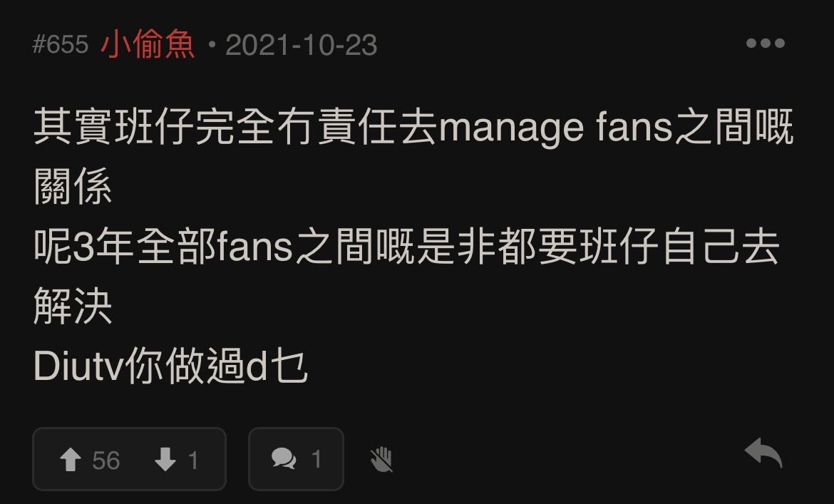Click the speech bubble replies icon
This screenshot has width=834, height=504.
click(x=284, y=458)
